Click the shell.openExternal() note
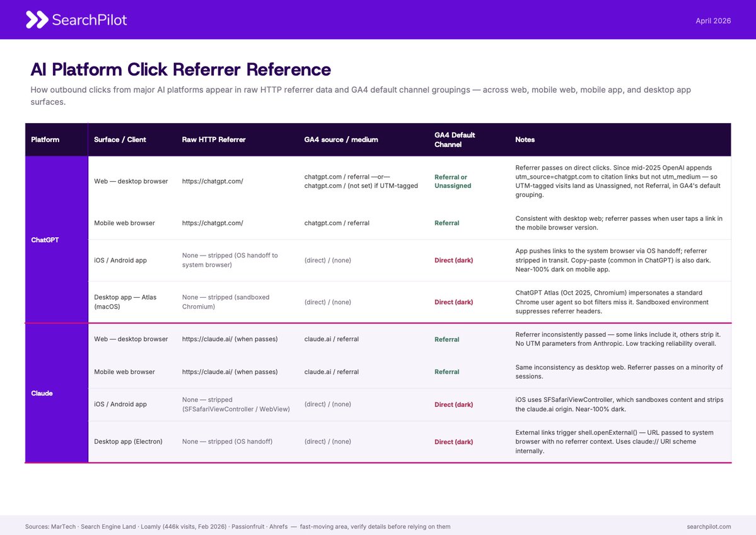Image resolution: width=756 pixels, height=535 pixels. (614, 442)
